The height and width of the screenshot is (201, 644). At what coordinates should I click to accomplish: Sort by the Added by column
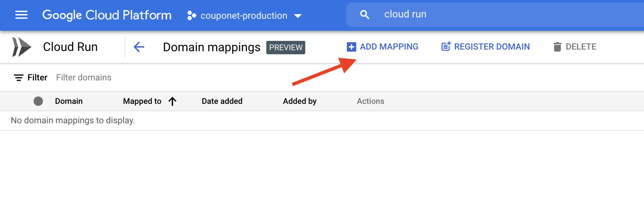(x=300, y=101)
